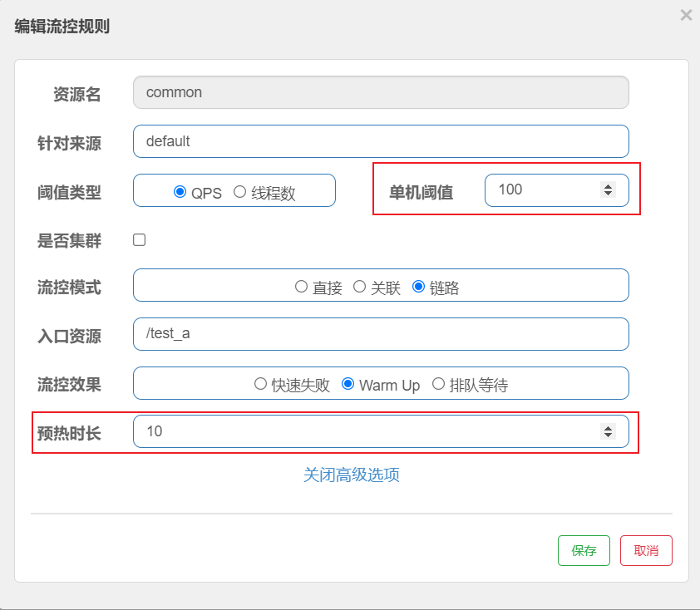700x610 pixels.
Task: Adjust 预热时长 with its spinner arrows
Action: [x=608, y=431]
